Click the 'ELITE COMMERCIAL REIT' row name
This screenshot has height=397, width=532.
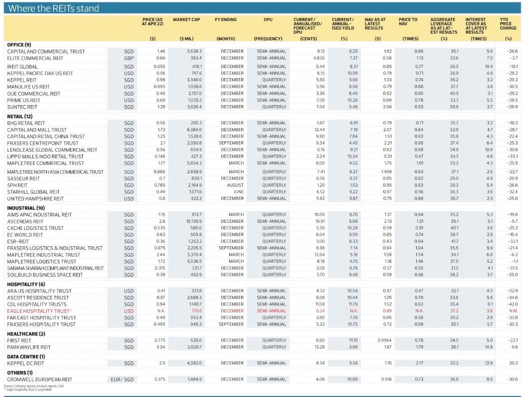click(36, 59)
